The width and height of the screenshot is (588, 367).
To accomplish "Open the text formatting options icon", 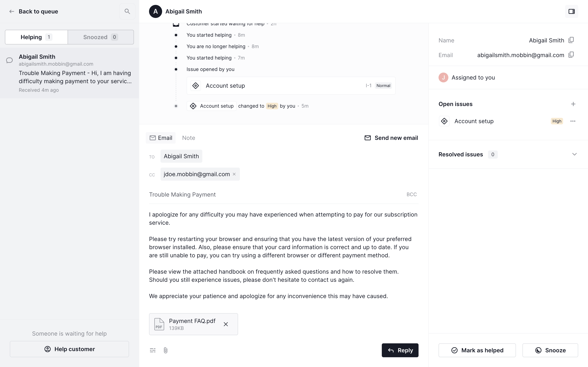I will click(x=153, y=350).
